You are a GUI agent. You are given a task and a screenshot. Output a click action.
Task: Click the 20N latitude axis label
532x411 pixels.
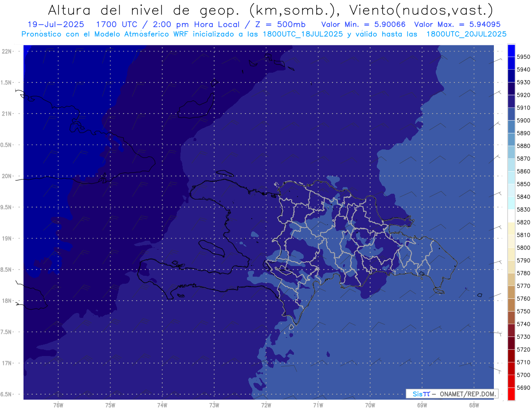click(7, 176)
